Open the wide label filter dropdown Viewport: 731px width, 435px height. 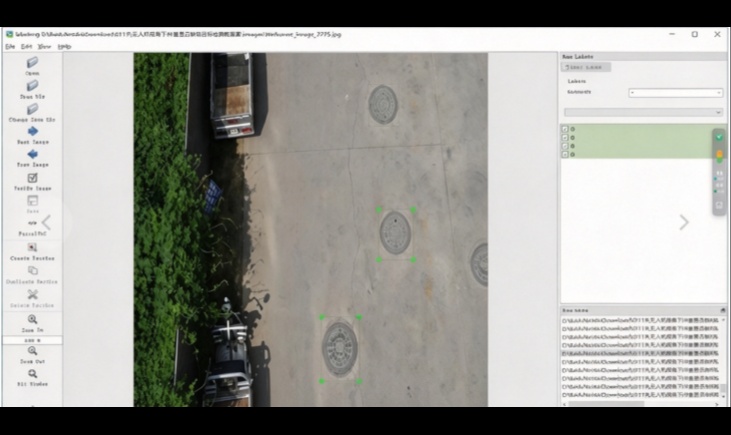click(643, 112)
